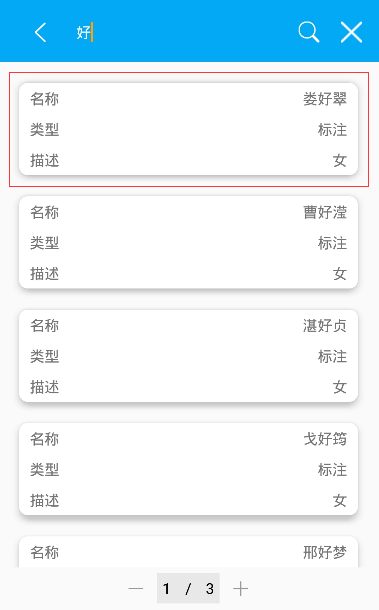Open the 戈好筠 result card

coord(188,469)
